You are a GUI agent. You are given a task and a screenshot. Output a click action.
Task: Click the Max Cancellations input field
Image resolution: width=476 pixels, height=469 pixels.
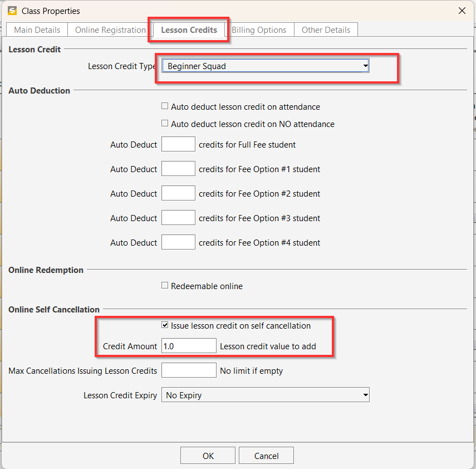(189, 370)
